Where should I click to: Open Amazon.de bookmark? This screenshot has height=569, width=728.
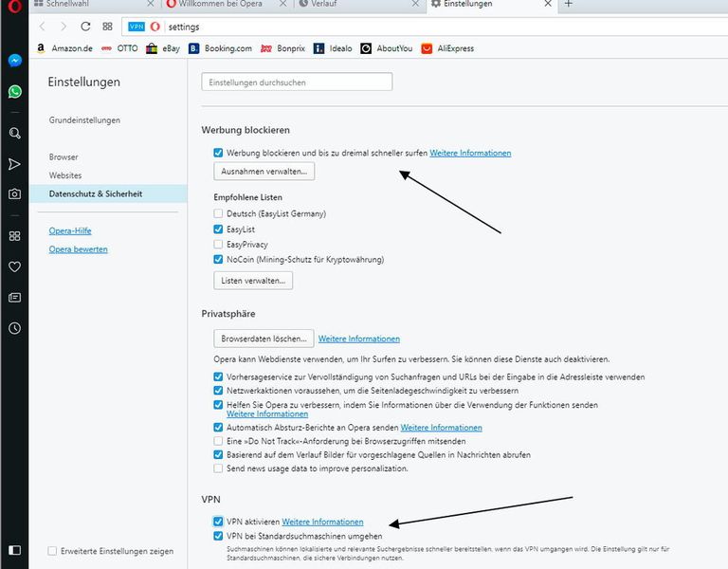tap(64, 48)
